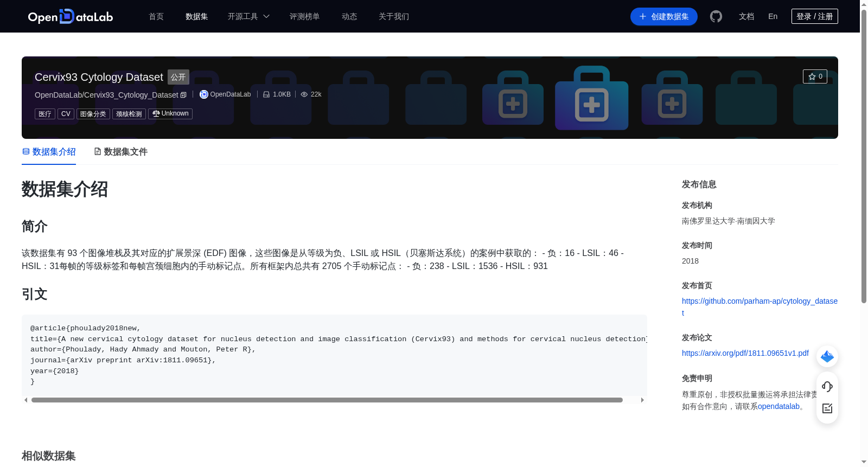Click the OpenDataLab avatar icon
The width and height of the screenshot is (868, 467).
204,94
